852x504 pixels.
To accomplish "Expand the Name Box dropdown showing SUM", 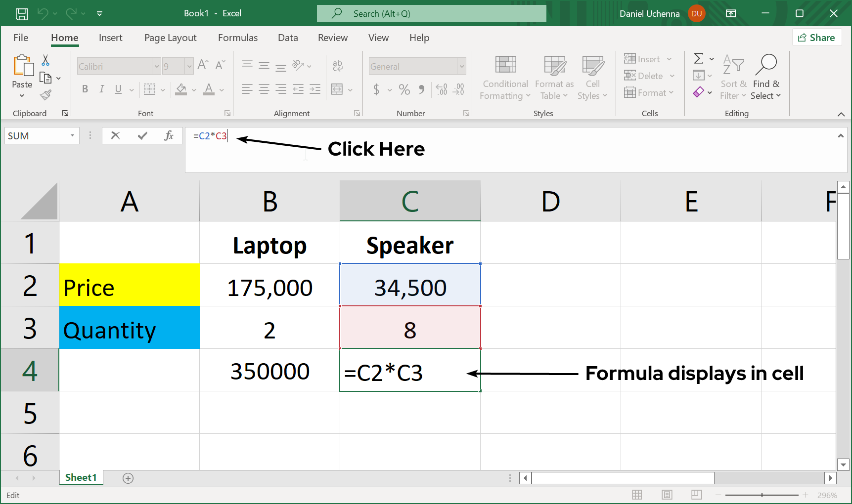I will click(72, 135).
